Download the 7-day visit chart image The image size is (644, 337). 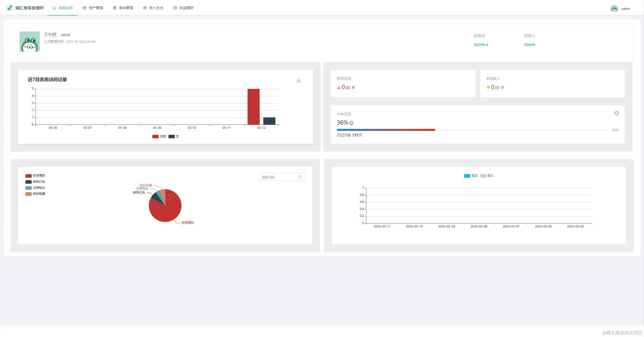(x=298, y=80)
